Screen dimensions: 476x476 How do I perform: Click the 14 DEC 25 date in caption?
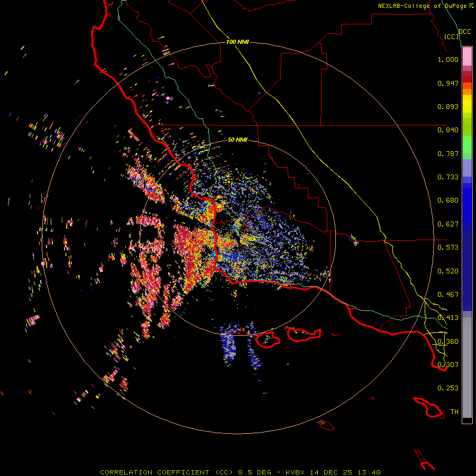(331, 472)
